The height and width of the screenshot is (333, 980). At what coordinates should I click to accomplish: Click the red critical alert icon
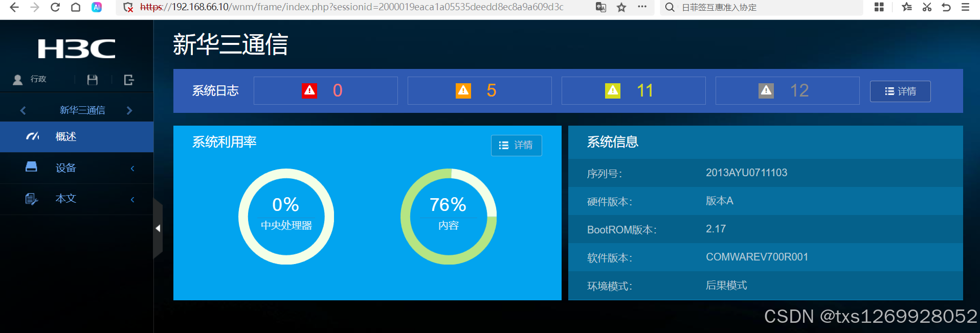[309, 91]
